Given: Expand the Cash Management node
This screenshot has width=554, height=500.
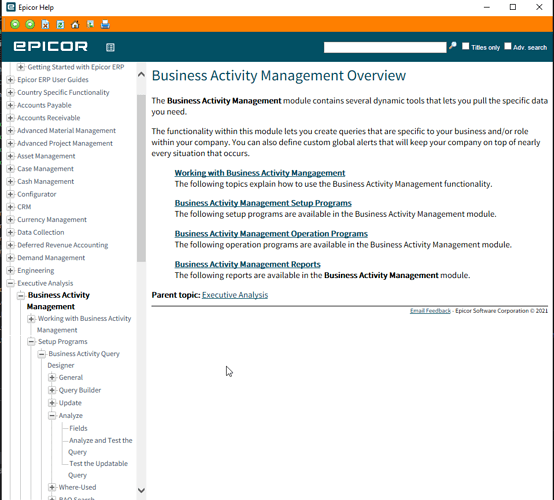Looking at the screenshot, I should tap(11, 181).
